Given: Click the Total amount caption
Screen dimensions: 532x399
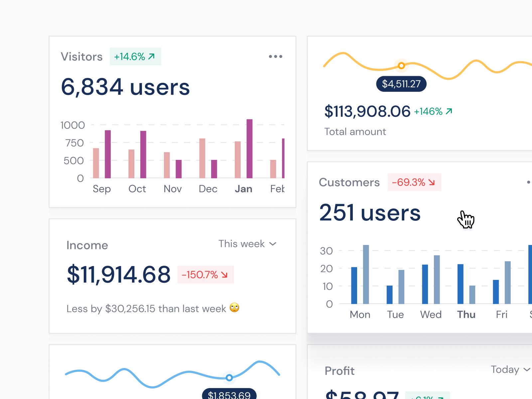Looking at the screenshot, I should pyautogui.click(x=355, y=132).
